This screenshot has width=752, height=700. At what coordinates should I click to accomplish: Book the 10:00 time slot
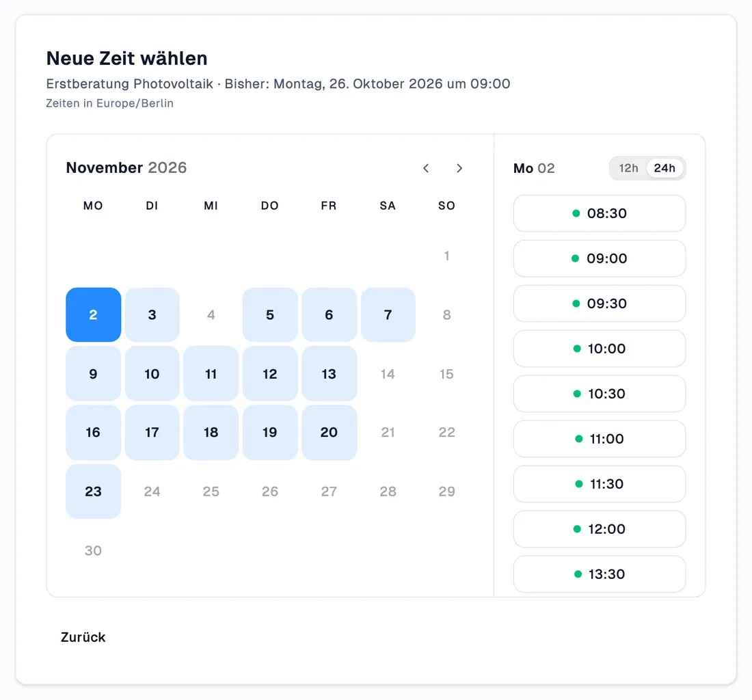600,349
